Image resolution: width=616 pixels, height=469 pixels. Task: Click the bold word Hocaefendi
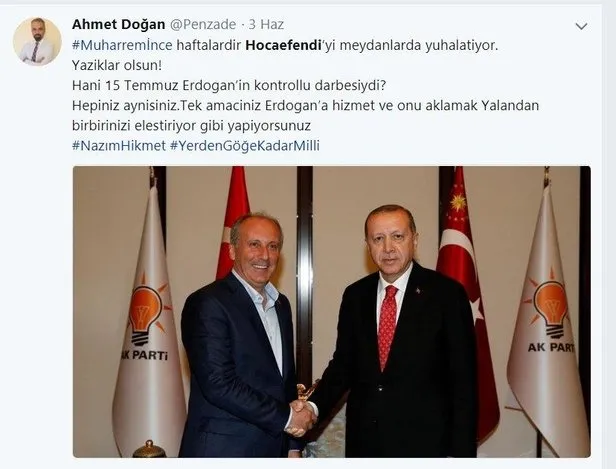tap(283, 46)
